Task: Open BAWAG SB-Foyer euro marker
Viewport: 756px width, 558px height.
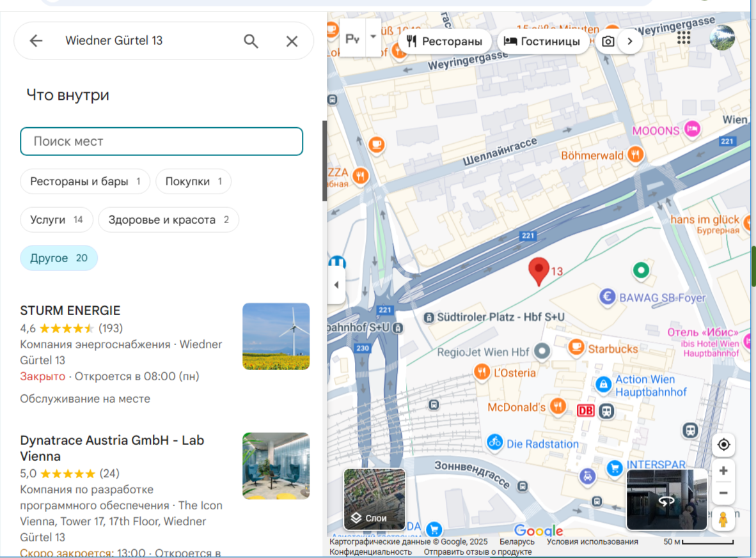Action: coord(607,297)
